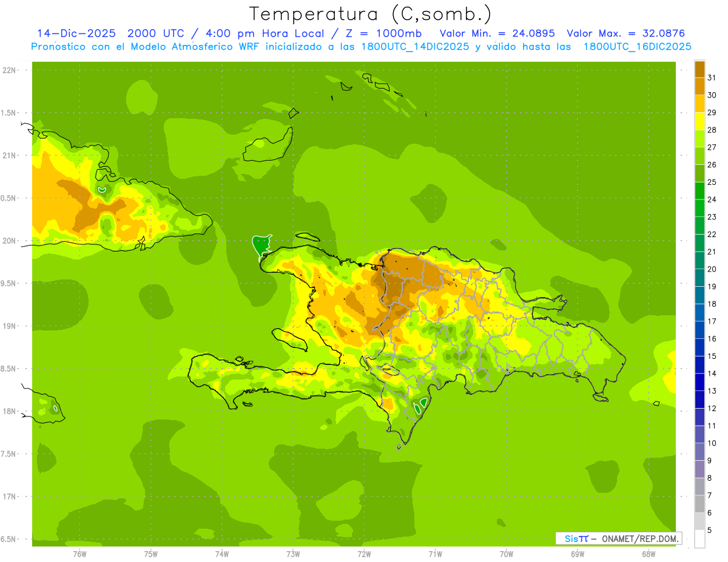Click the "76W" longitude axis label
Screen dimensions: 728x562
(x=79, y=554)
